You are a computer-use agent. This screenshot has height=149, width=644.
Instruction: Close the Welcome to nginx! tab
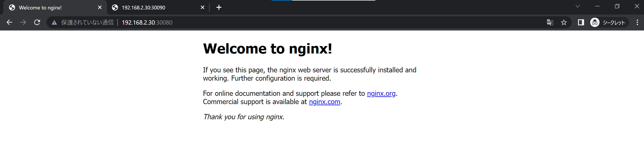100,7
